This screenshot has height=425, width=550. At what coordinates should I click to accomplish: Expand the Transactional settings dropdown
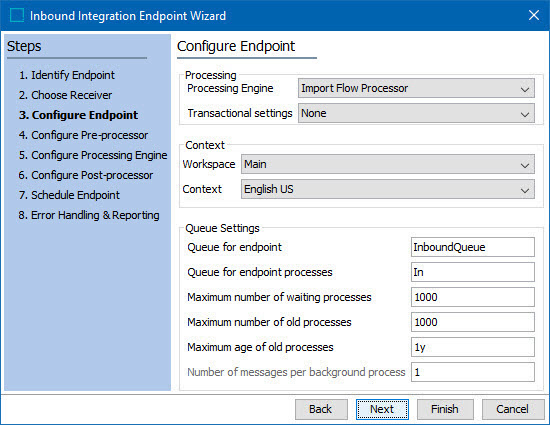pos(416,113)
